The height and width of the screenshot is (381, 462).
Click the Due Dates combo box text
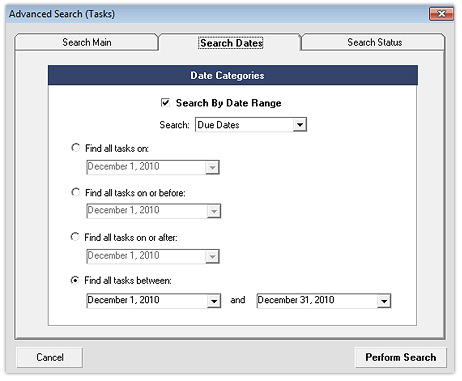click(x=218, y=125)
